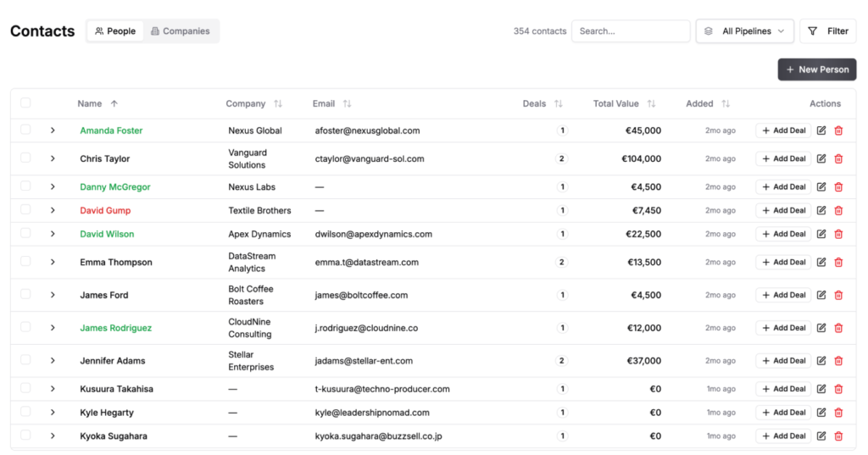Viewport: 868px width, 455px height.
Task: Sort by the Added column header
Action: point(708,103)
